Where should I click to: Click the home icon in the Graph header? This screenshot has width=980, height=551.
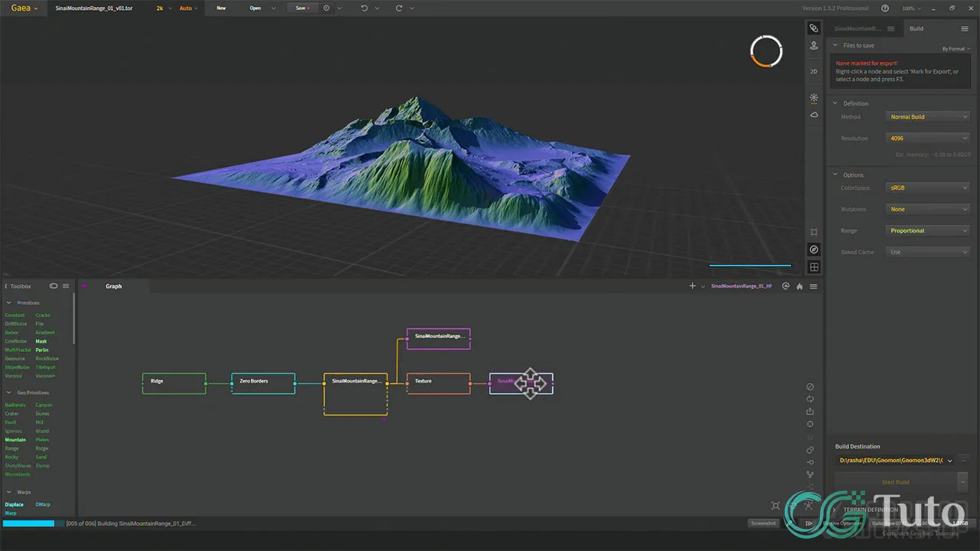(x=799, y=285)
